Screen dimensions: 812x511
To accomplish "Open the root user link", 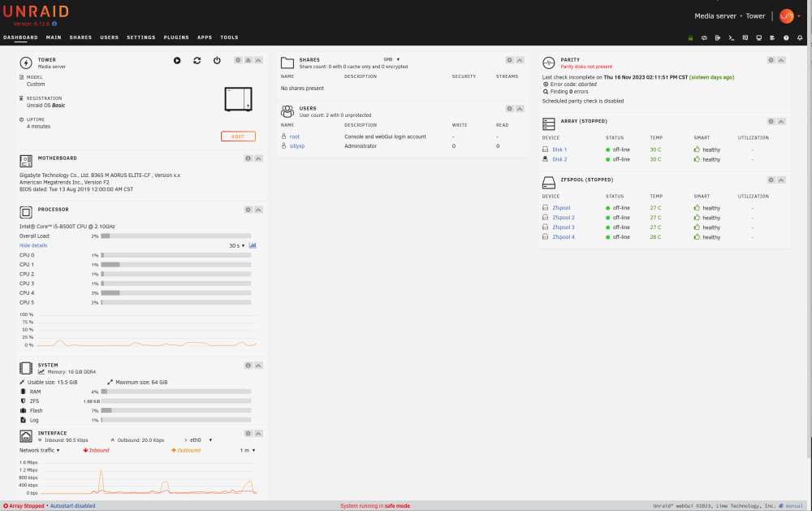I will point(295,136).
